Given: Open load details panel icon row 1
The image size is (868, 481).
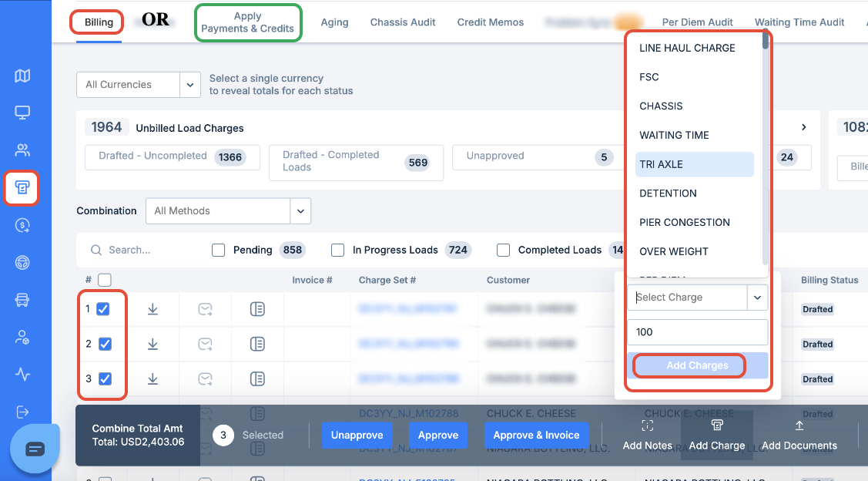Looking at the screenshot, I should [x=257, y=309].
